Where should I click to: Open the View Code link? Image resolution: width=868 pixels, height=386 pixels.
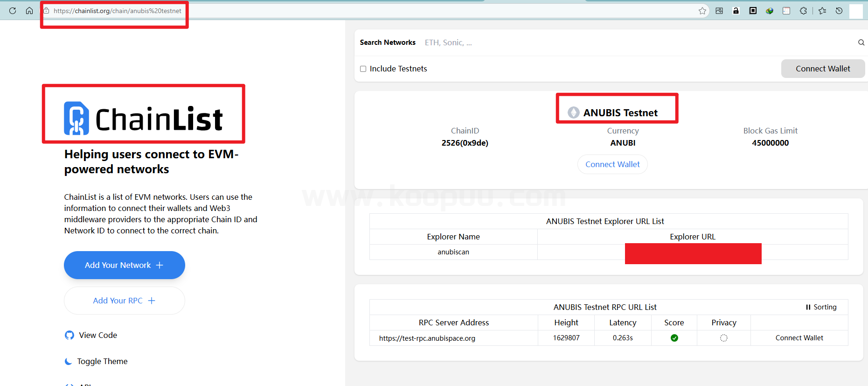91,335
